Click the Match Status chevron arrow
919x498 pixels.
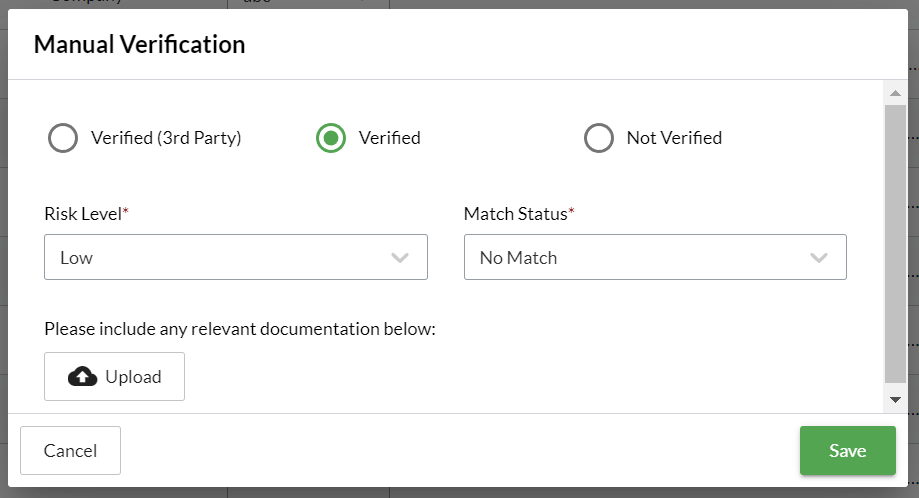point(819,258)
